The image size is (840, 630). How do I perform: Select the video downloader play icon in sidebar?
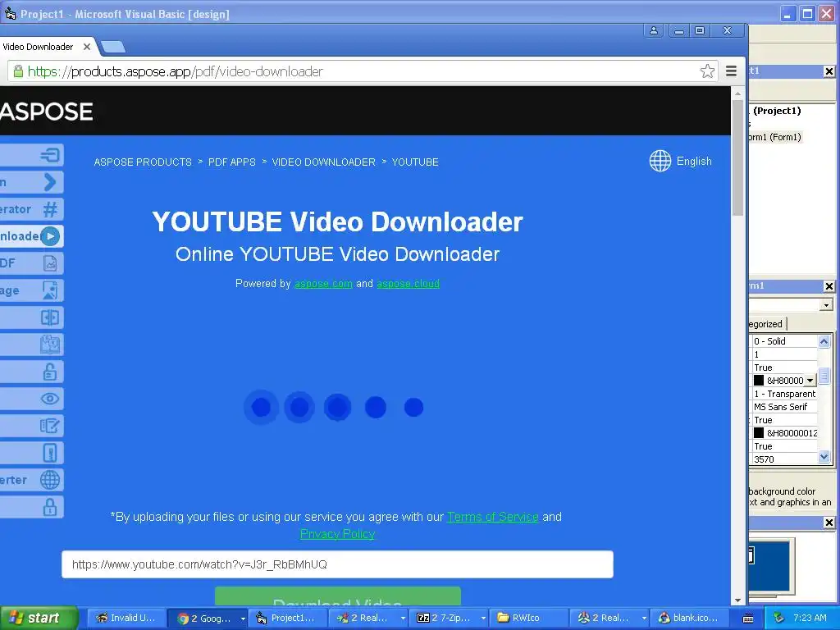[50, 236]
